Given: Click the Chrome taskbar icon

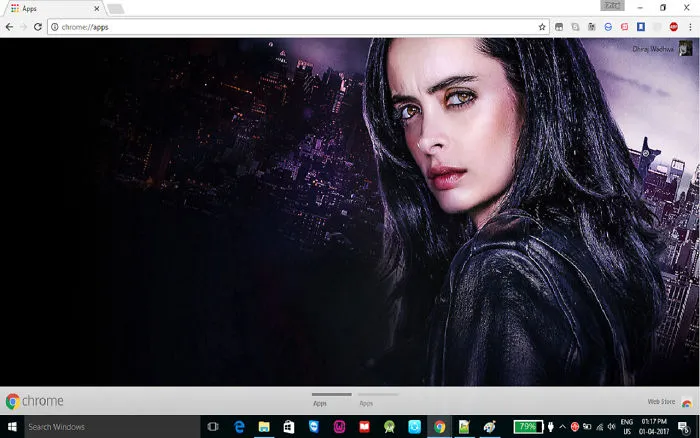Looking at the screenshot, I should pyautogui.click(x=440, y=427).
